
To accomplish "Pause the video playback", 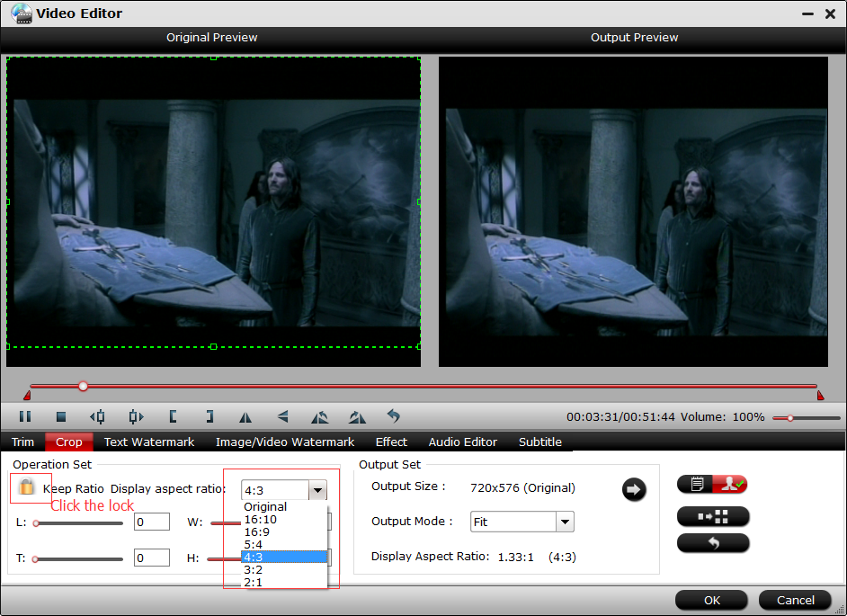I will click(x=25, y=416).
